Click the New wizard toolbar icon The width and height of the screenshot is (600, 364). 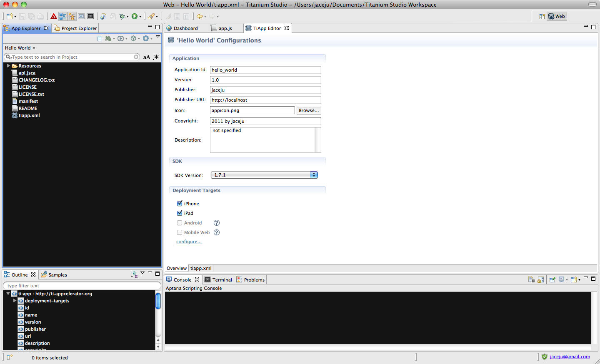pyautogui.click(x=10, y=16)
